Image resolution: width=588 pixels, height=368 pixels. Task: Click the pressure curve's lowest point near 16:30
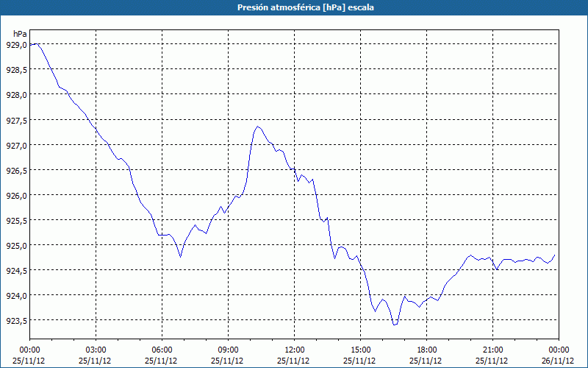pos(394,325)
